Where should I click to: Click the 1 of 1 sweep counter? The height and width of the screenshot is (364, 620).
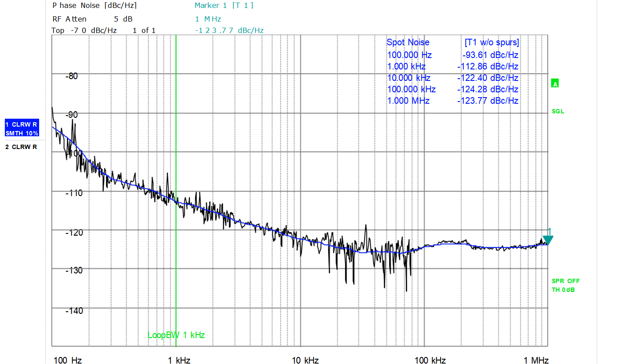click(144, 30)
